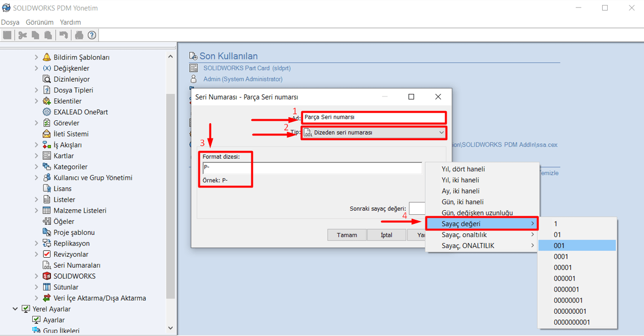
Task: Select the Lisans document icon
Action: click(47, 188)
